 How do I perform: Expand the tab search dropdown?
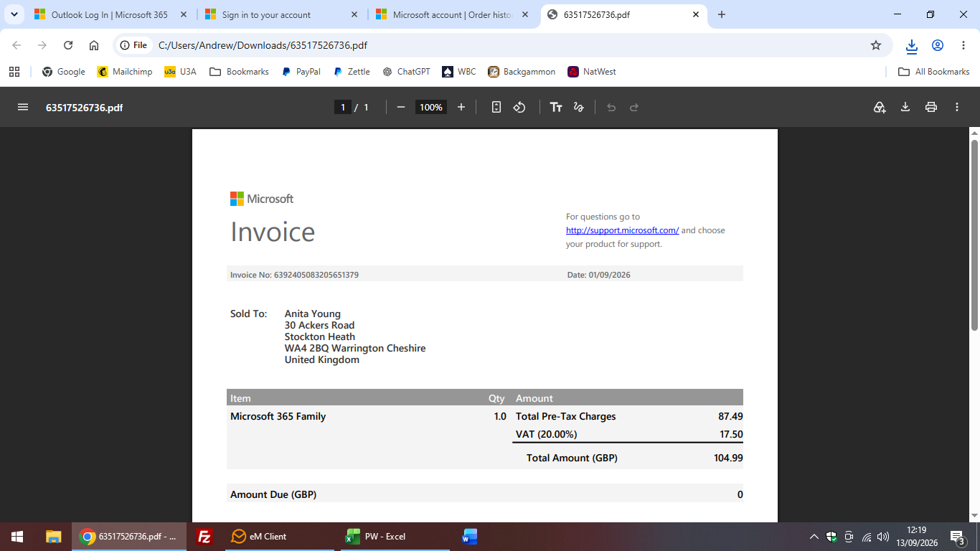[14, 14]
